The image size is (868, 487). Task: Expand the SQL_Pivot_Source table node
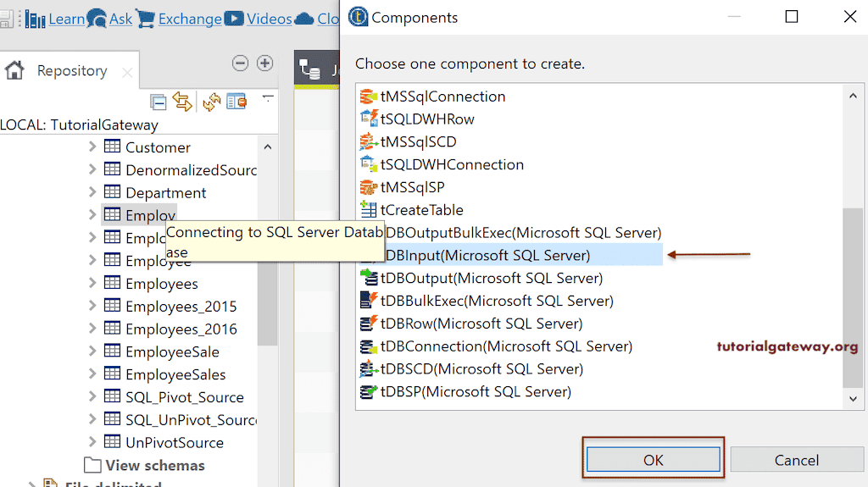tap(92, 396)
